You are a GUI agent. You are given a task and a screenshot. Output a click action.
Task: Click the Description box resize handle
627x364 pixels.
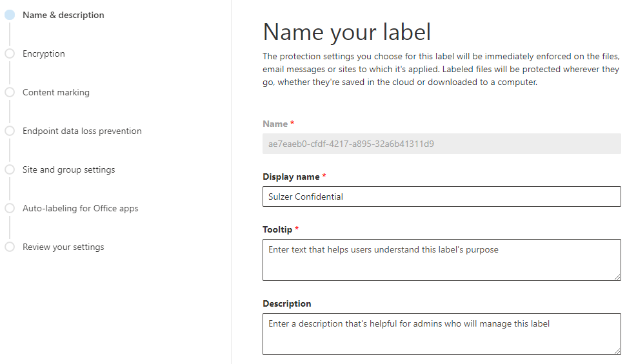(x=617, y=351)
